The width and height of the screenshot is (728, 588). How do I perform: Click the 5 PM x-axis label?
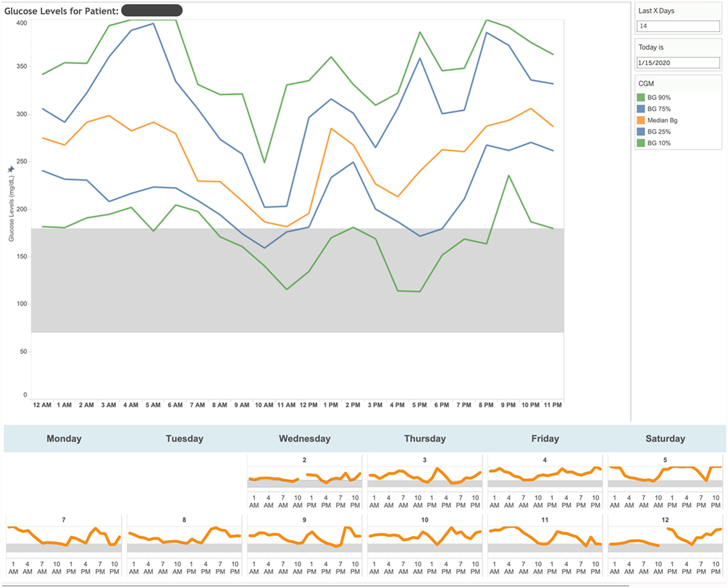click(420, 405)
